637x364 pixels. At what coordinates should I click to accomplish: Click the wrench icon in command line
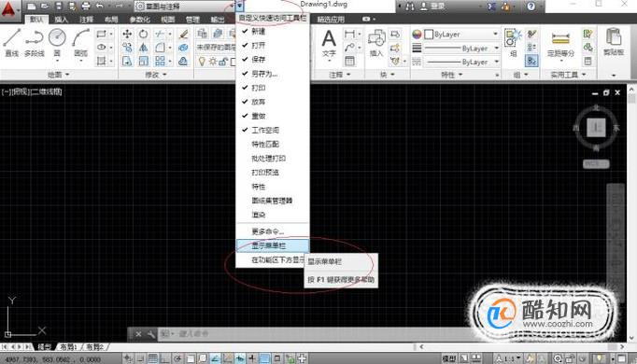pos(151,334)
